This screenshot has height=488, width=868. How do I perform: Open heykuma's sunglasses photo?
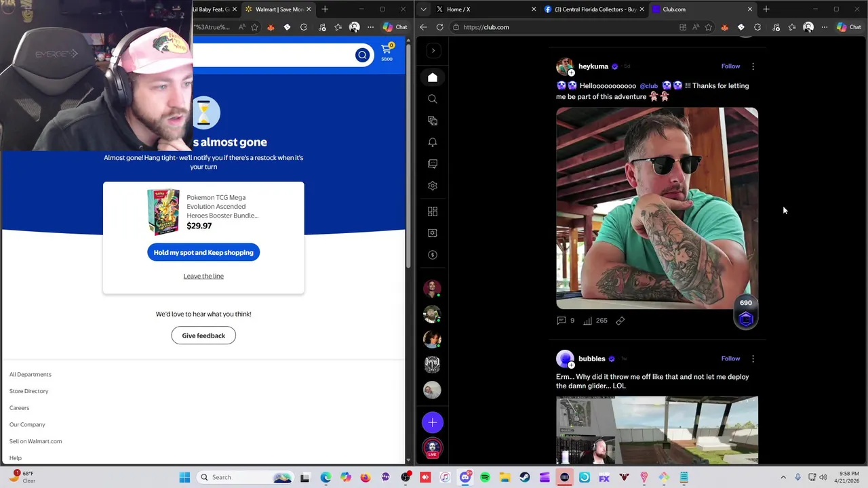657,208
